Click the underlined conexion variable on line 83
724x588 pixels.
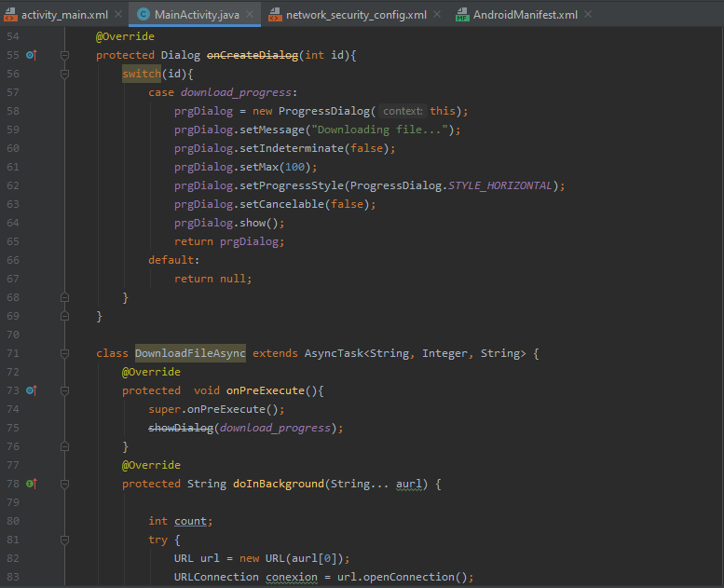[292, 577]
